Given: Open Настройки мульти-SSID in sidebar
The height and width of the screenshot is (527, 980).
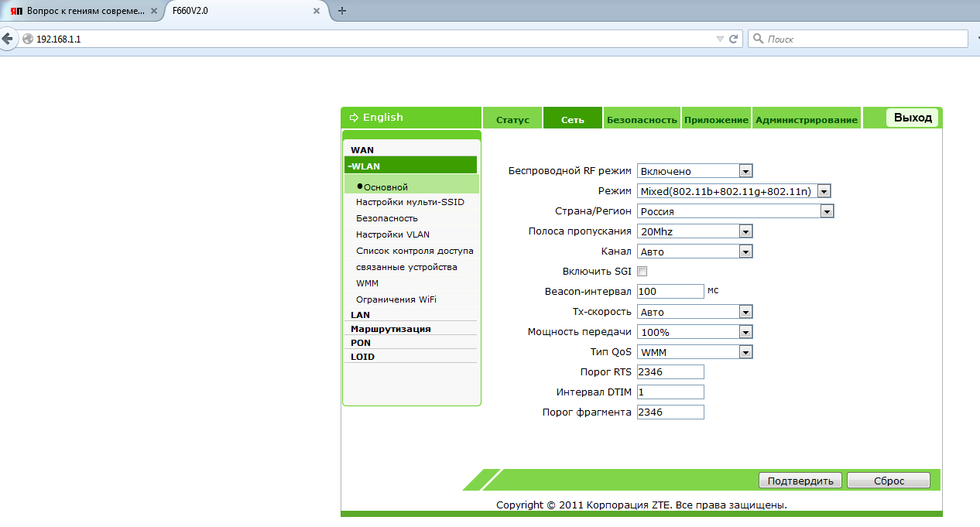Looking at the screenshot, I should (409, 202).
